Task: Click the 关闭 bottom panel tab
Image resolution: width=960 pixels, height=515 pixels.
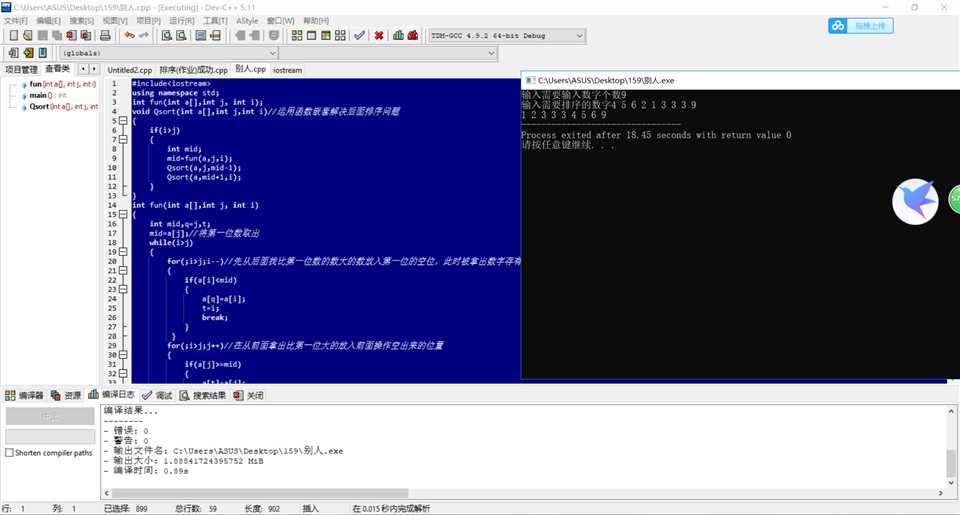Action: pos(249,396)
